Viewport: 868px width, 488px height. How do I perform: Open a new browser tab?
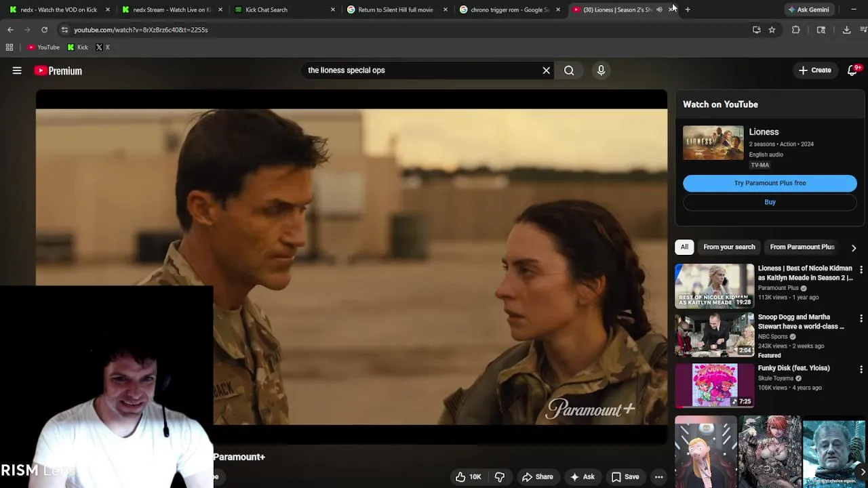point(688,9)
